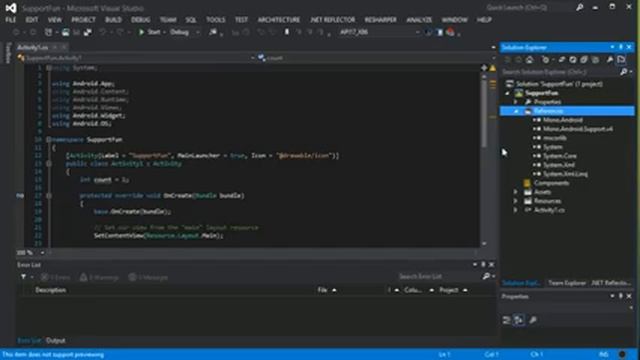Open the DEBUG menu
The width and height of the screenshot is (640, 360).
click(x=140, y=20)
